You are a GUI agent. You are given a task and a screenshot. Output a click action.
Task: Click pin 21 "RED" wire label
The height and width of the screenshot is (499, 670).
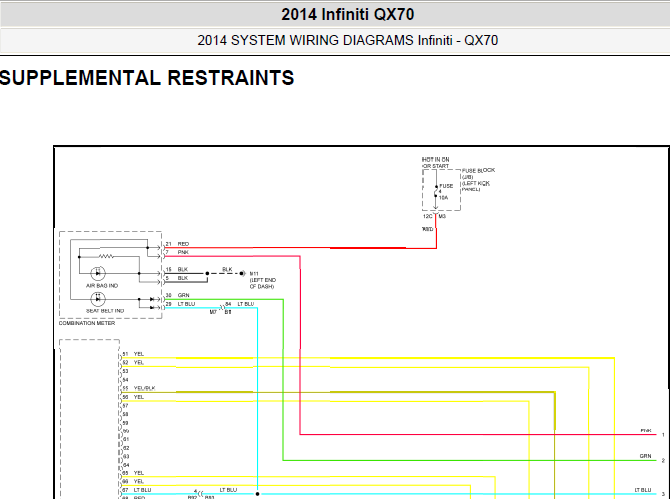[183, 244]
